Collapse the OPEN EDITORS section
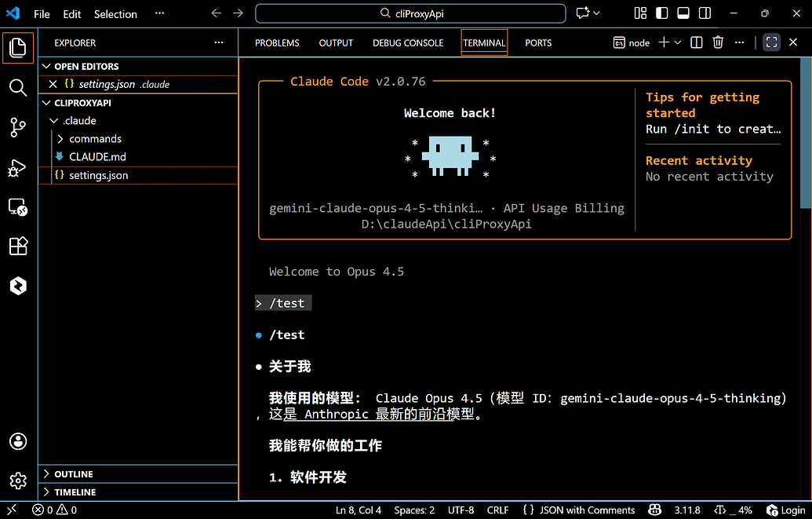 click(138, 67)
